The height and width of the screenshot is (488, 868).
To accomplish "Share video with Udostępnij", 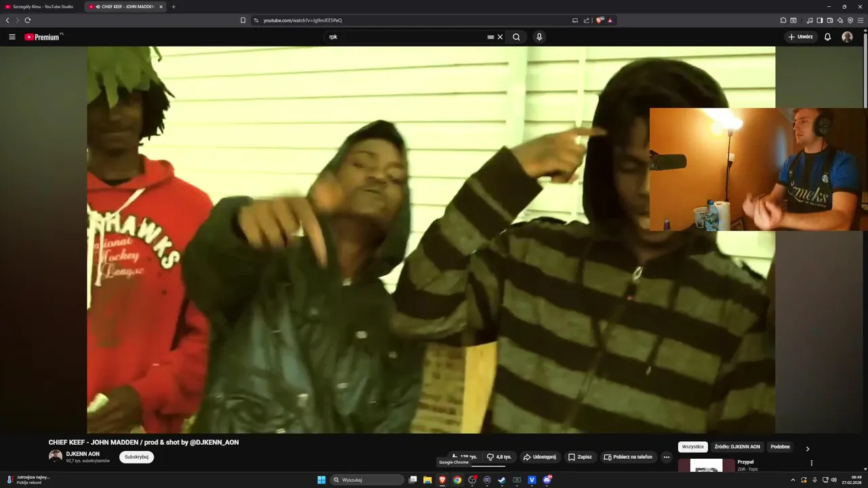I will click(x=540, y=457).
